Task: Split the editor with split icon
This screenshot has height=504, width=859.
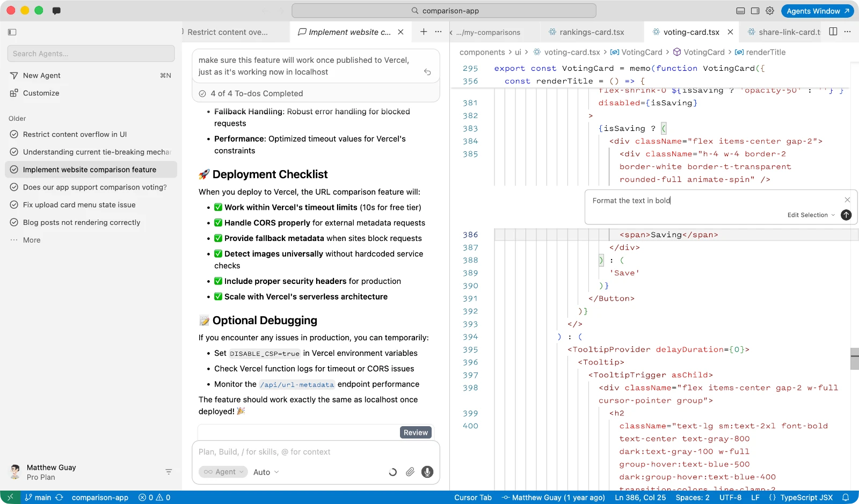Action: click(833, 32)
